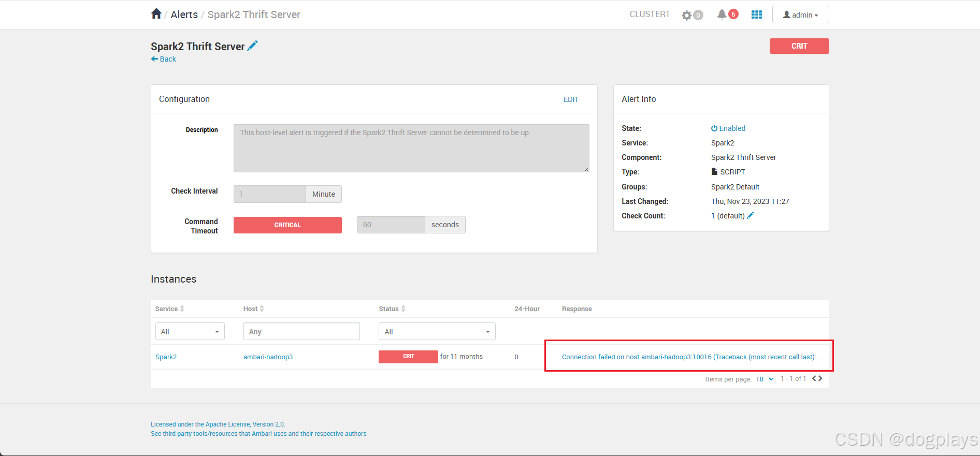
Task: Click 'Thu, Nov 23, 2023 11:27' text
Action: pos(750,201)
